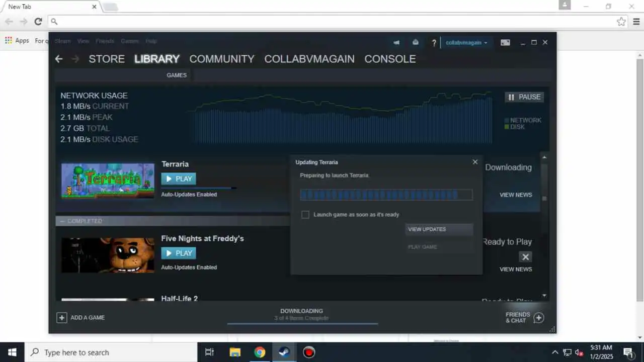Click PLAY for Five Nights at Freddy's
Screen dimensions: 644x362
(x=179, y=253)
